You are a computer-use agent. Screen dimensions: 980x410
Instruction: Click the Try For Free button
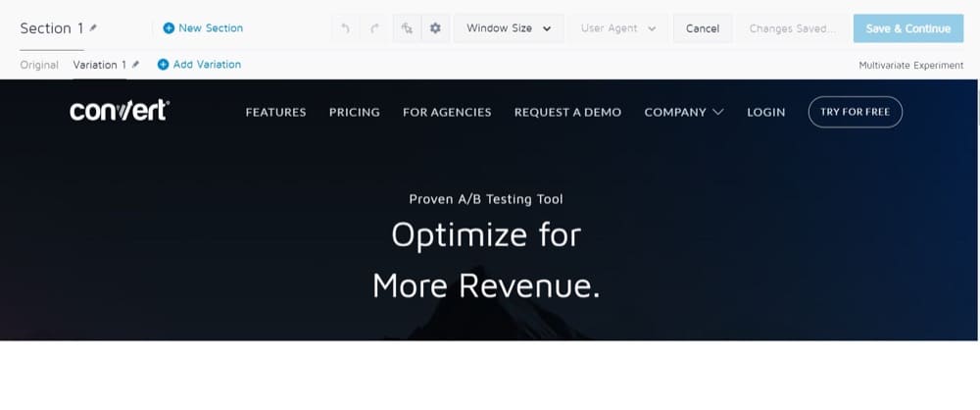[x=855, y=112]
